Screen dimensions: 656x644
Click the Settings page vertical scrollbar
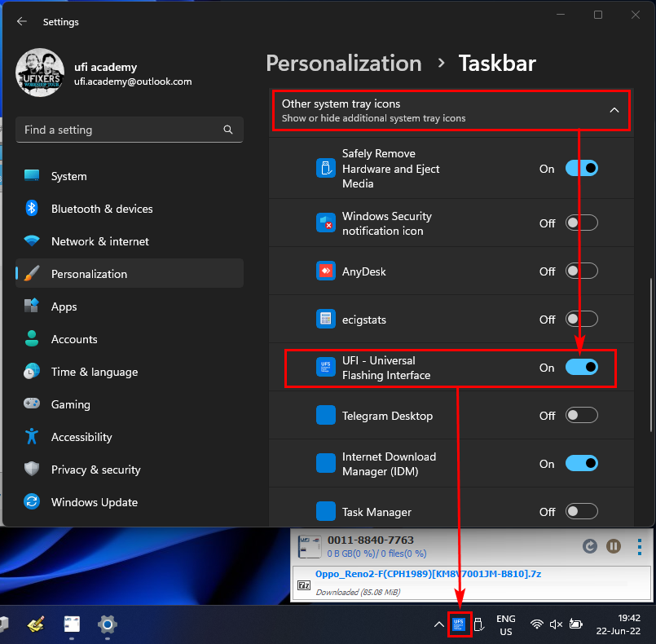pos(650,355)
